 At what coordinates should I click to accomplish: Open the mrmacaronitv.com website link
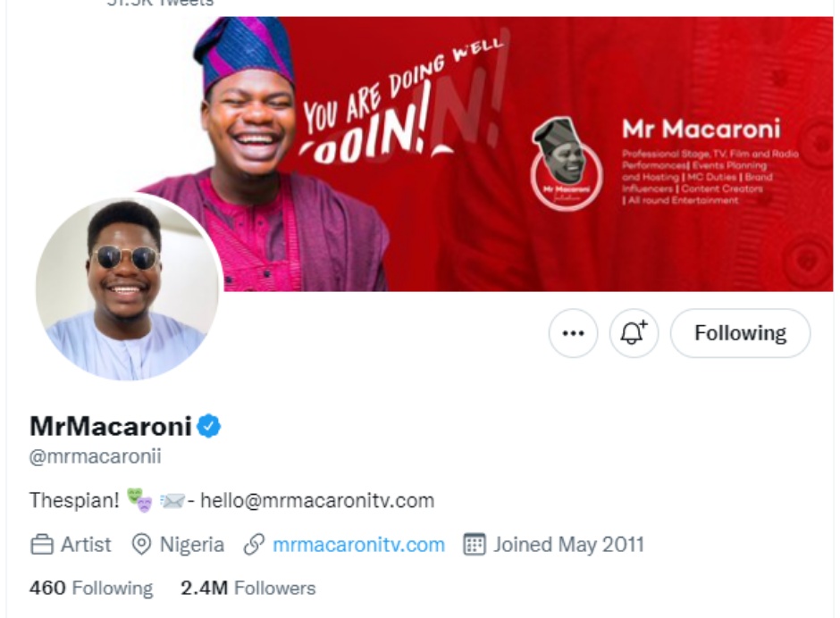pyautogui.click(x=358, y=545)
